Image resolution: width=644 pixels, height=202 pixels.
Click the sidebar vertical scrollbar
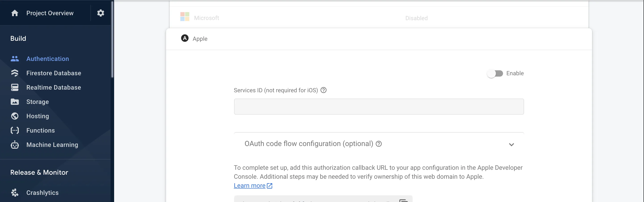click(112, 40)
